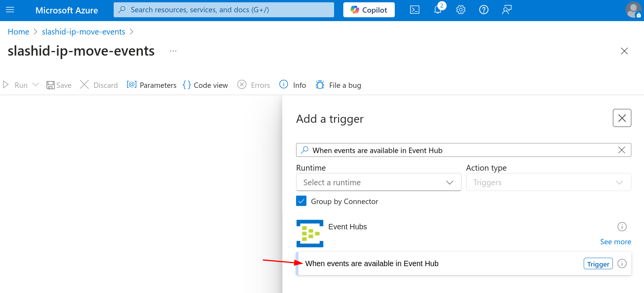Open slashid-ip-move-events breadcrumb link
This screenshot has height=293, width=644.
[83, 32]
